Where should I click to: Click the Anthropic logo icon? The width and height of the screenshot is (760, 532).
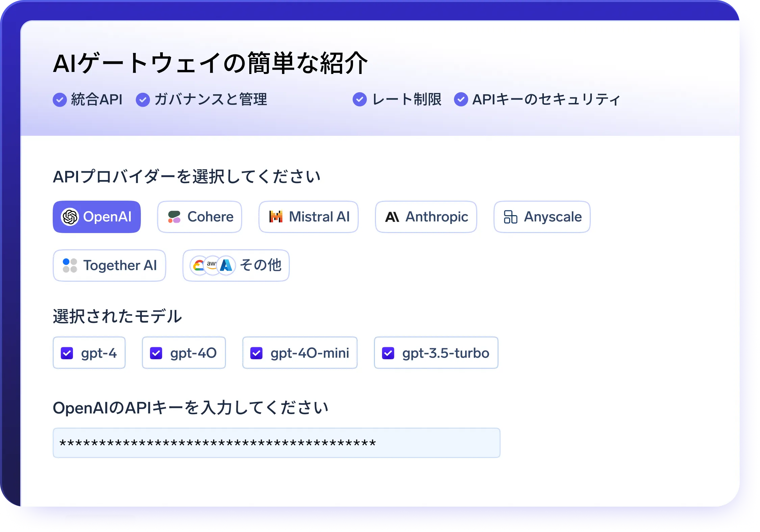pos(392,217)
